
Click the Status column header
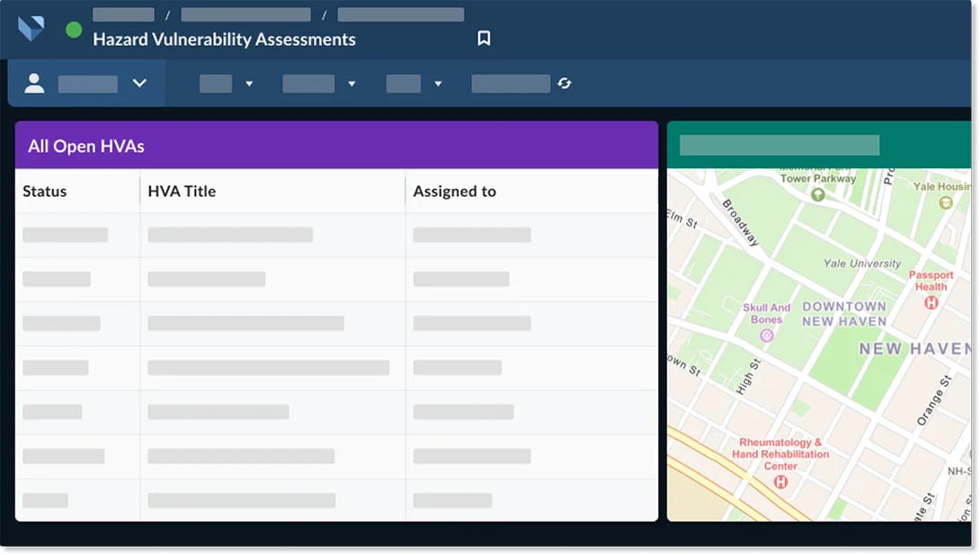(44, 192)
